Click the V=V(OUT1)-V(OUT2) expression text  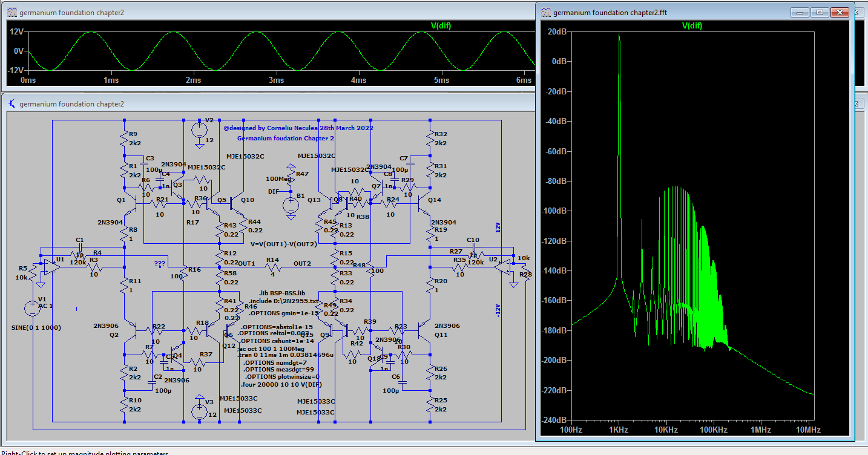(284, 244)
